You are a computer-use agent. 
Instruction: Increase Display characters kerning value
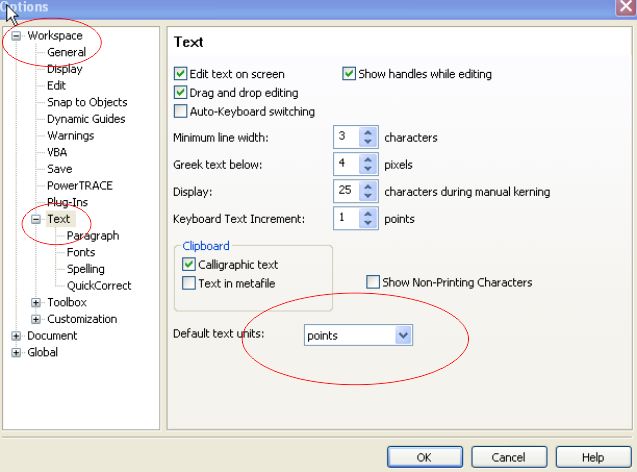point(368,187)
